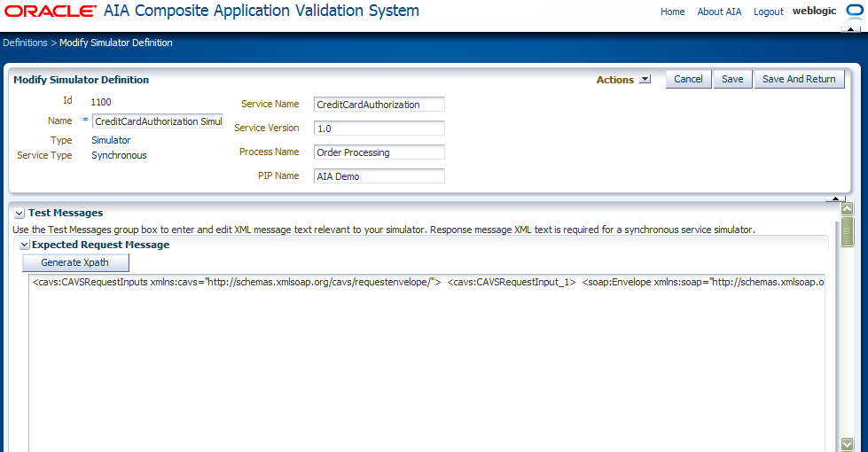The image size is (868, 452).
Task: Click the Id value 1100
Action: [x=101, y=102]
